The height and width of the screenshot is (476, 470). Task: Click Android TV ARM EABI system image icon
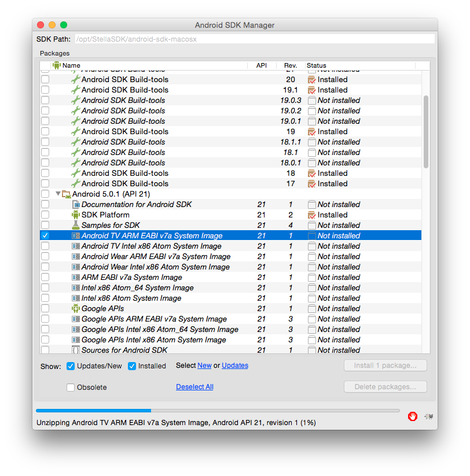(x=76, y=235)
